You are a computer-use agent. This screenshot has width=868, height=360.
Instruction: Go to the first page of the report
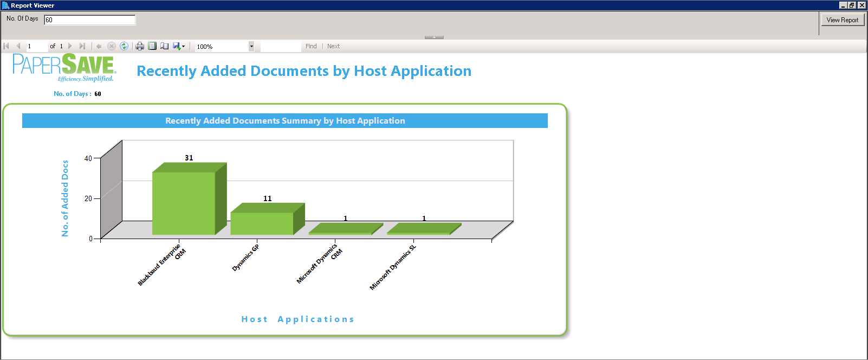[7, 46]
